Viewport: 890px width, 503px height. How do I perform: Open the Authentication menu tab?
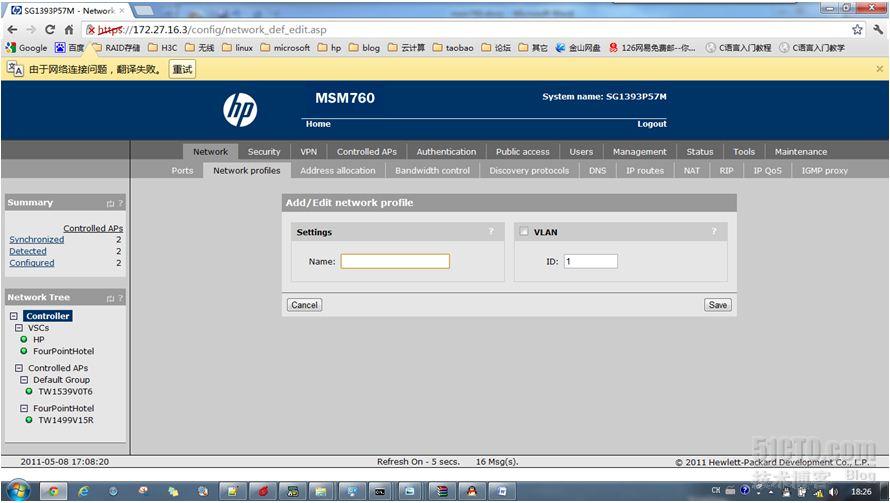446,152
